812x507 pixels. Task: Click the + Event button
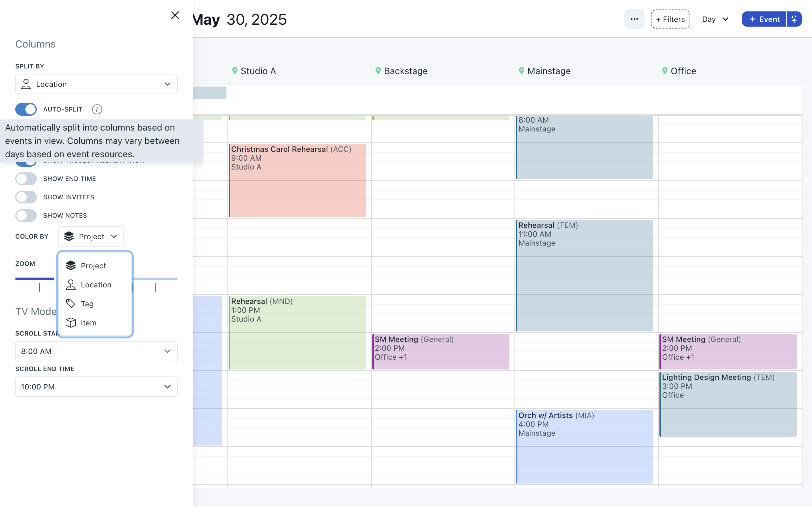click(764, 19)
